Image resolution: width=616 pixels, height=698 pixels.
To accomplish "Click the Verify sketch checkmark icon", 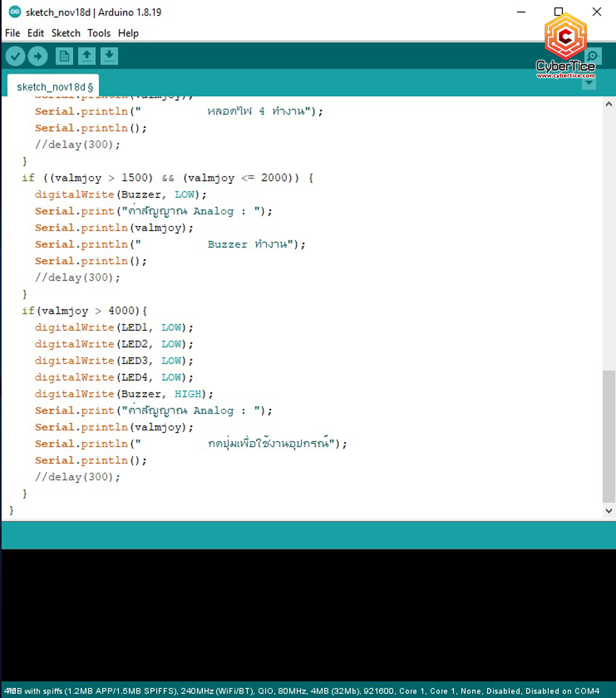I will (16, 56).
